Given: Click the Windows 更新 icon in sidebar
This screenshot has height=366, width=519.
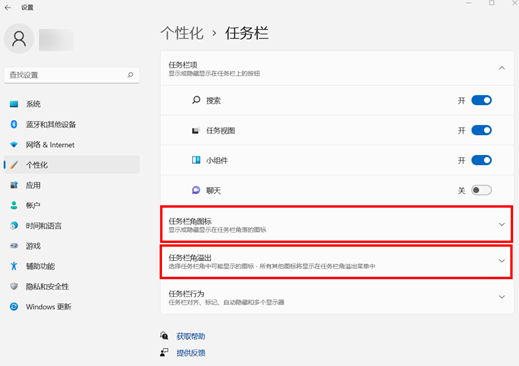Looking at the screenshot, I should coord(14,306).
